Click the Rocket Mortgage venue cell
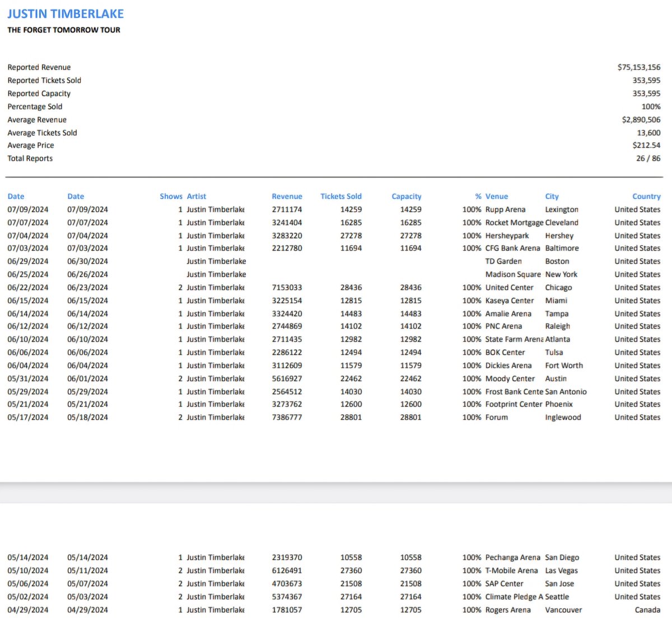672x624 pixels. tap(514, 223)
